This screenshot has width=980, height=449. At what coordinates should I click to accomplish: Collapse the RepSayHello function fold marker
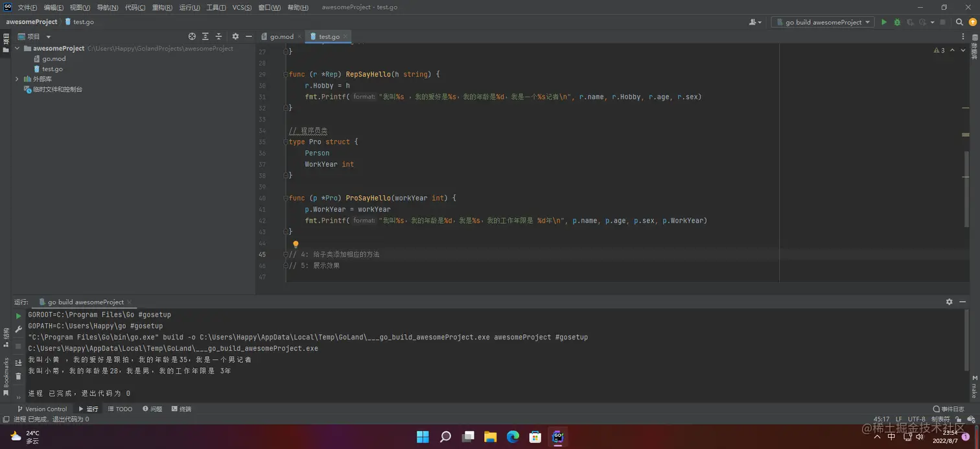[285, 75]
